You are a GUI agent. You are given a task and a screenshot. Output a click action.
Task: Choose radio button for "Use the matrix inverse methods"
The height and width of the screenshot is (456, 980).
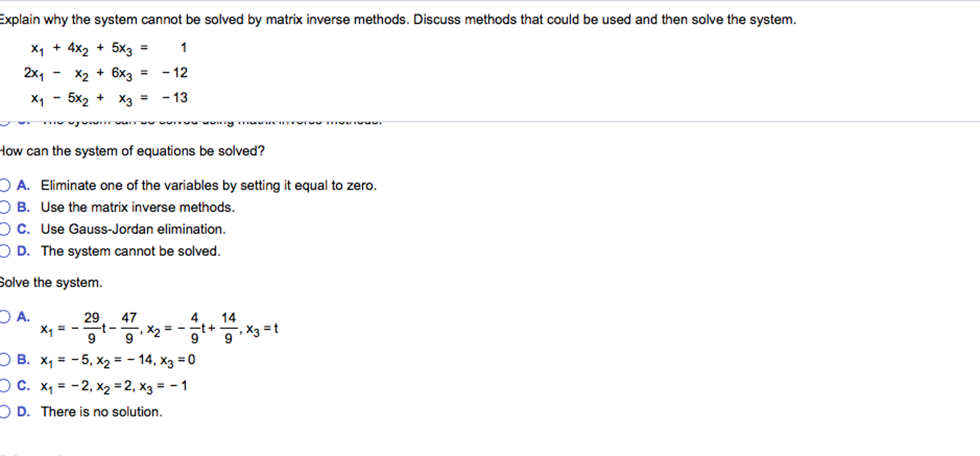[x=4, y=207]
